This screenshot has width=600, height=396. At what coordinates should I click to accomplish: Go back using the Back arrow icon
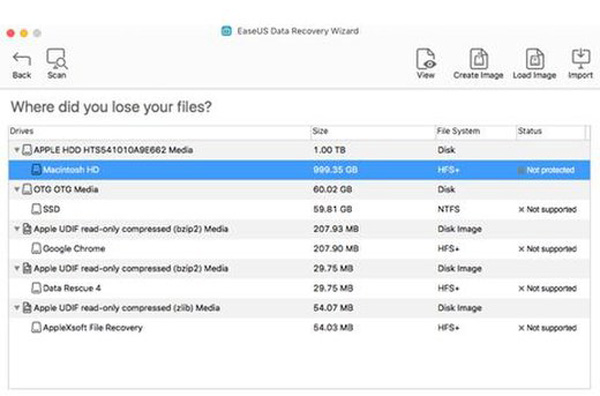[21, 59]
